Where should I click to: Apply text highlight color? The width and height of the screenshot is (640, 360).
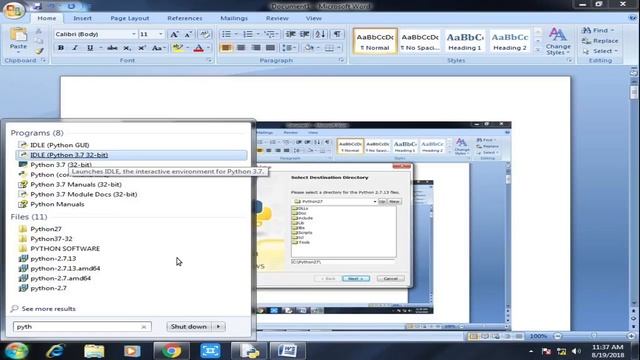pyautogui.click(x=178, y=48)
